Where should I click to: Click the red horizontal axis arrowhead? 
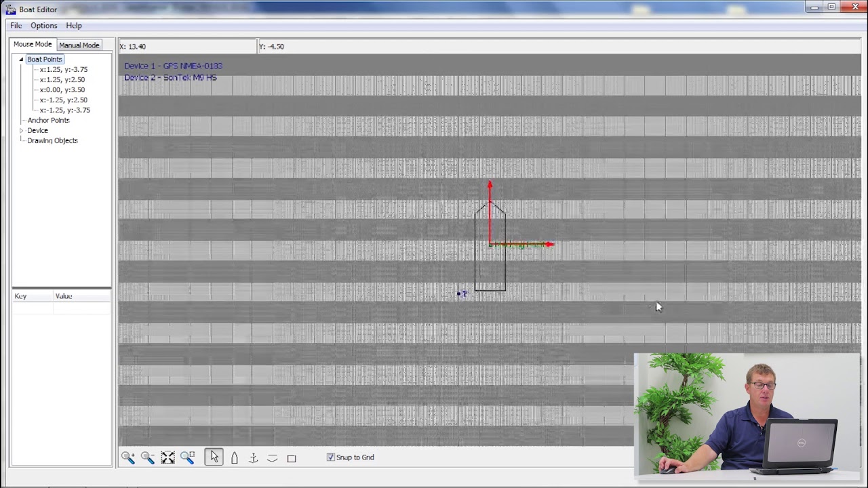point(550,245)
